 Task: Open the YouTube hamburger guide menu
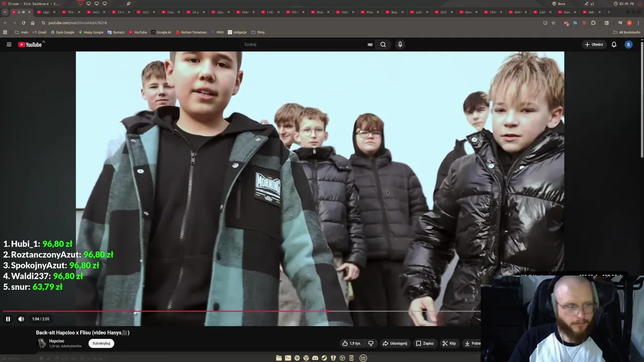9,44
